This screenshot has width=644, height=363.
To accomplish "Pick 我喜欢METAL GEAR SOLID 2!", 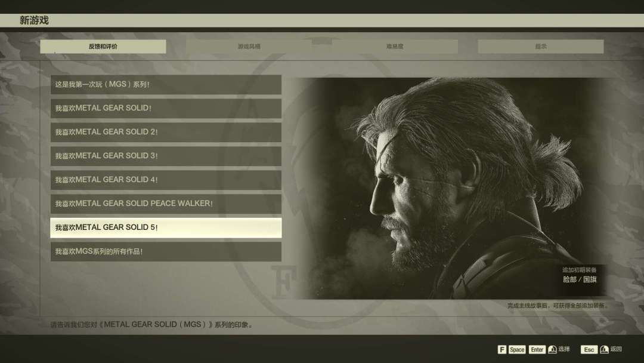I will 166,132.
